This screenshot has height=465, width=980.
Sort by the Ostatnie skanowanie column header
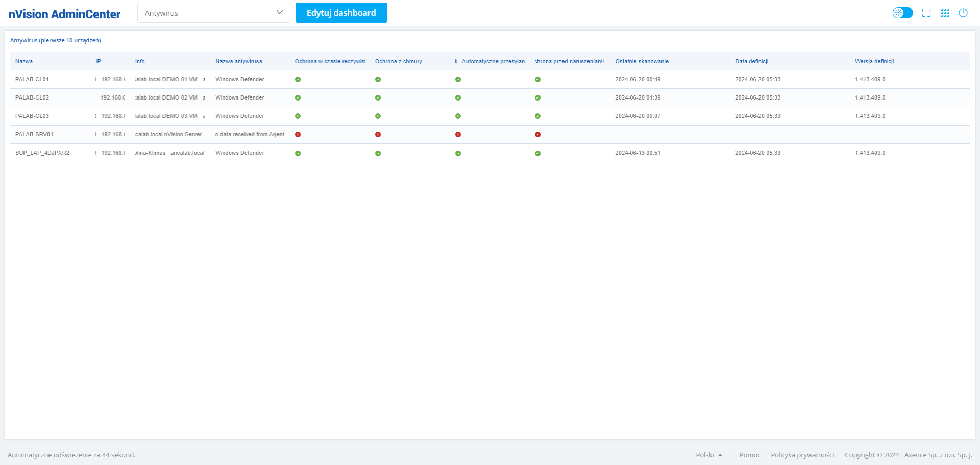point(642,61)
